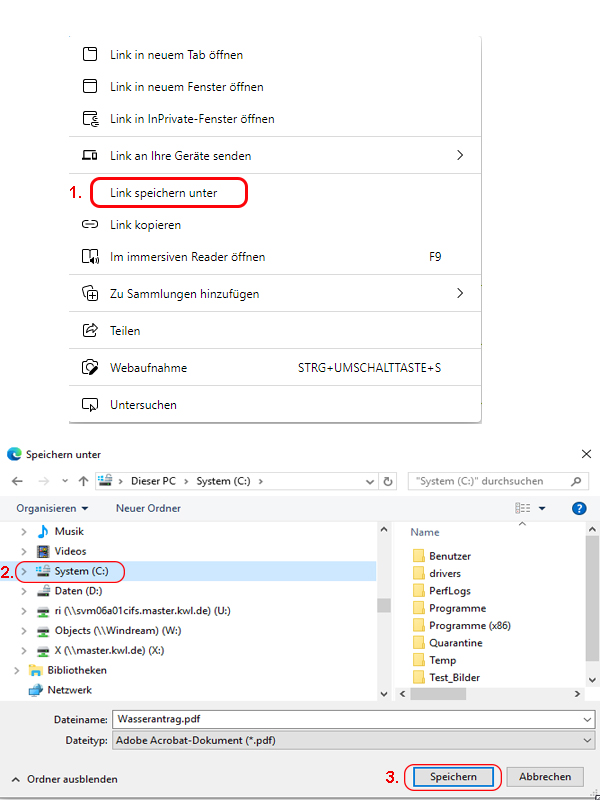Select the Benutzer folder
Viewport: 600px width, 800px height.
click(449, 556)
